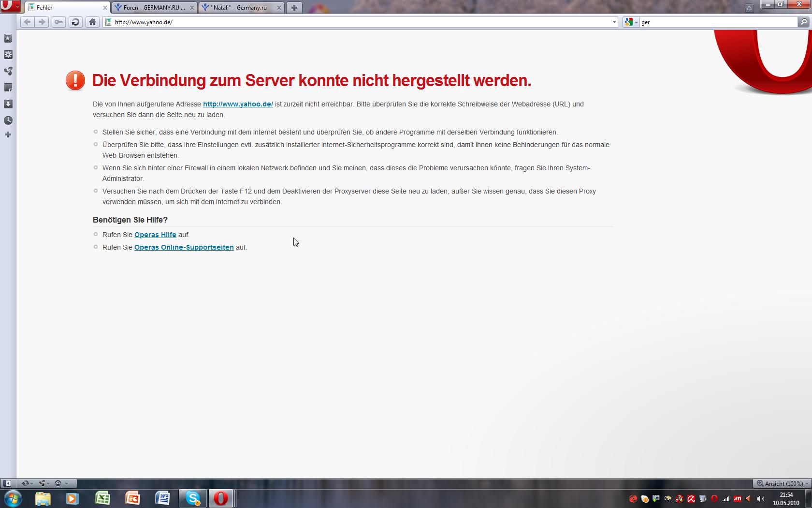Expand the address bar history dropdown

[614, 22]
